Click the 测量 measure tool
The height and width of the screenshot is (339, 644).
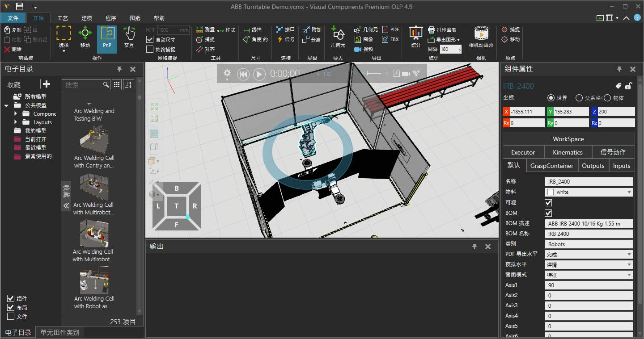pyautogui.click(x=205, y=30)
